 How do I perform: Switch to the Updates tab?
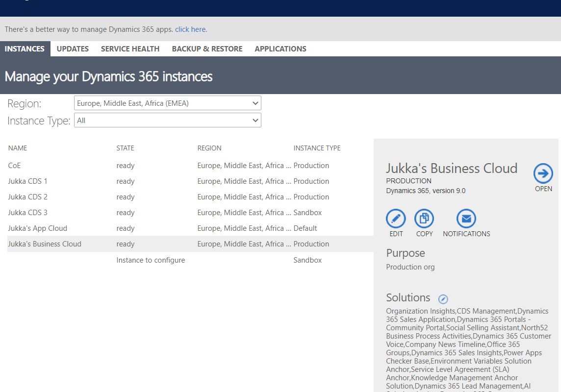click(x=73, y=49)
